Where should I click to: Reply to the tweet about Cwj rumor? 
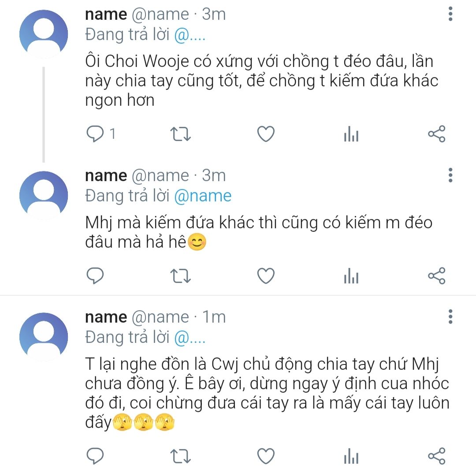point(95,456)
